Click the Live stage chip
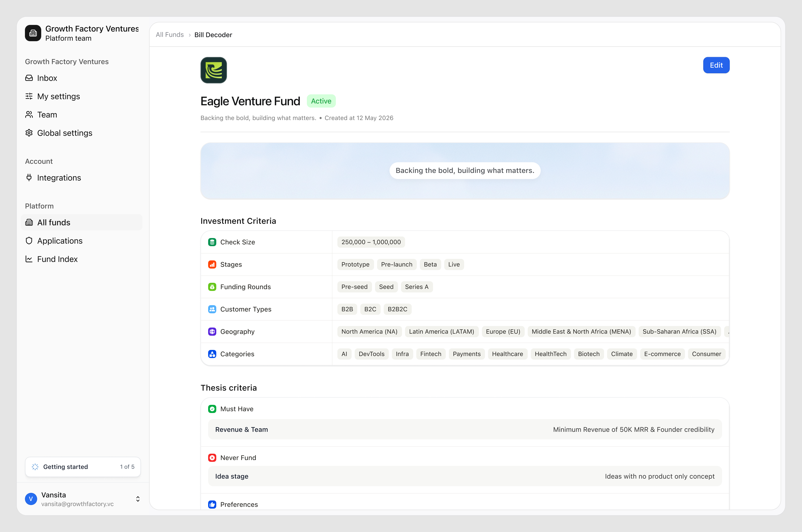The width and height of the screenshot is (802, 532). click(454, 265)
